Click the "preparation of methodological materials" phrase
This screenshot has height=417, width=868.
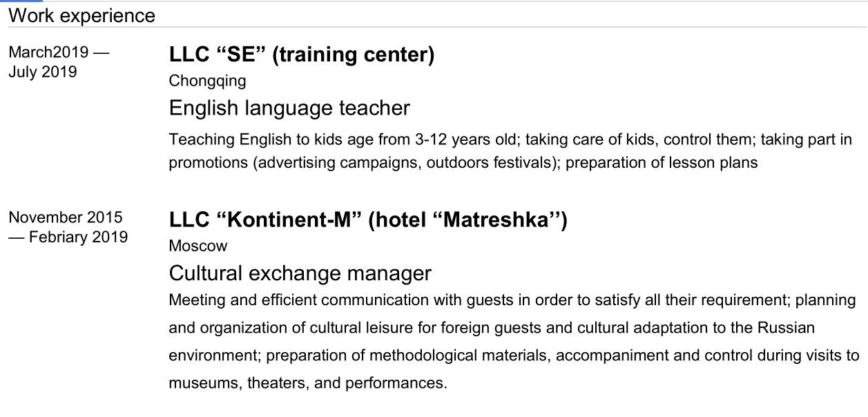click(408, 356)
